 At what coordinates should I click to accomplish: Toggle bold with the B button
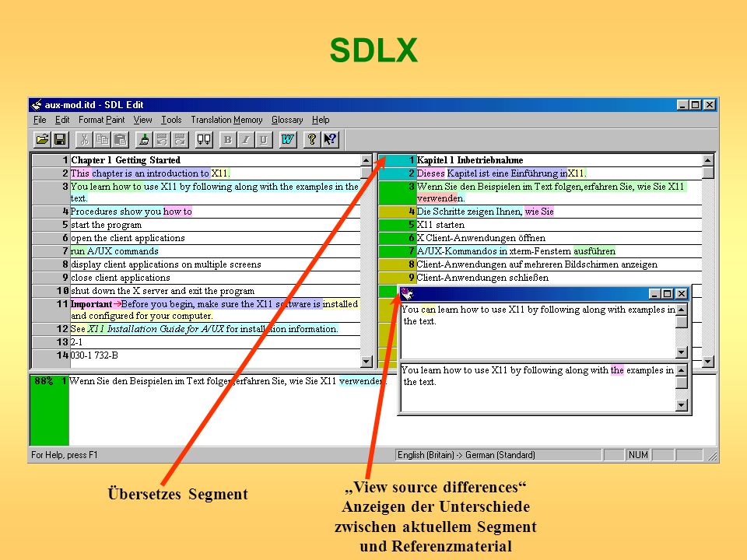point(228,139)
